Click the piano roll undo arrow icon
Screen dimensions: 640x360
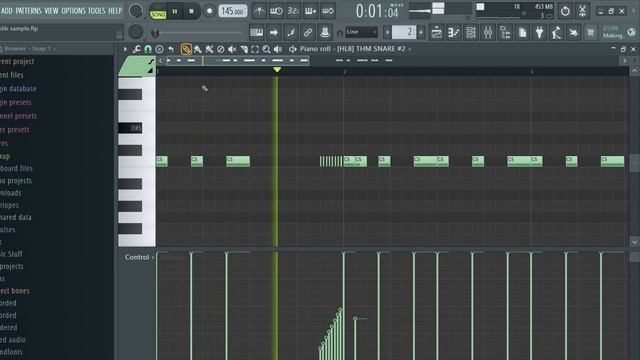pos(171,49)
